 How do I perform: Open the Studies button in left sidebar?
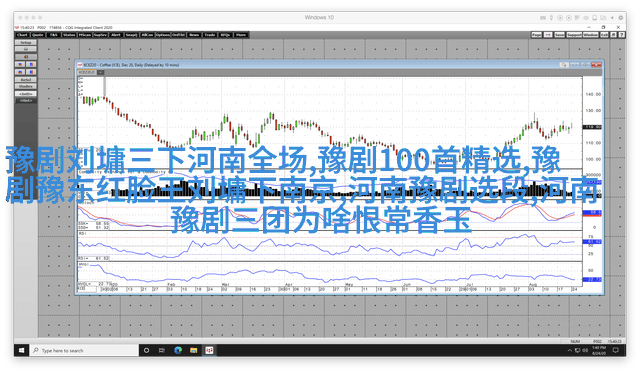(x=26, y=87)
